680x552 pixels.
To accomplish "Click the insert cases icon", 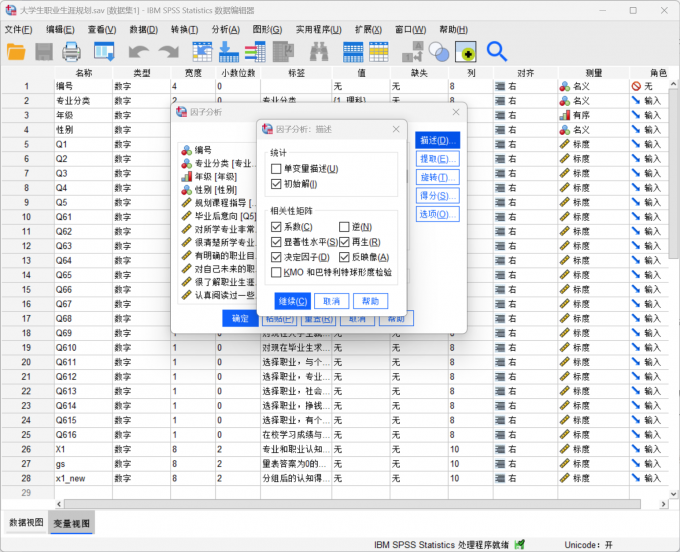I will [353, 52].
